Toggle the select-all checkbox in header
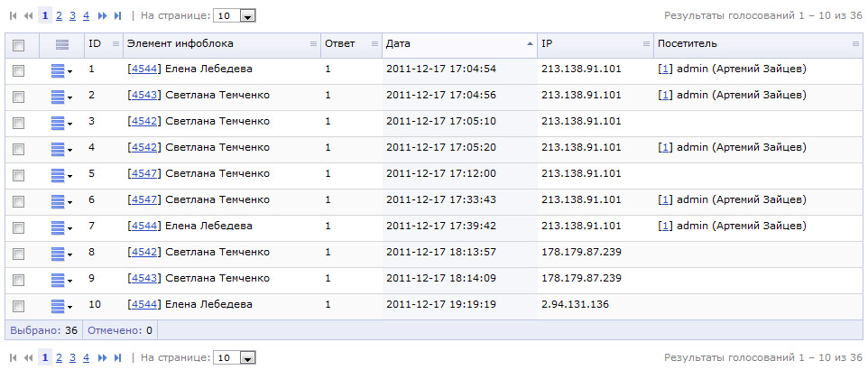This screenshot has height=370, width=868. (19, 45)
